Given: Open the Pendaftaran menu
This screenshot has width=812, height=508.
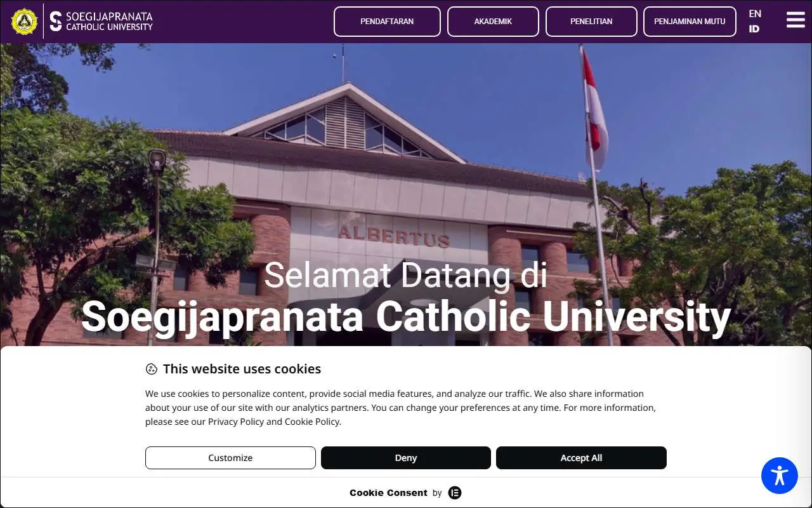Looking at the screenshot, I should (x=387, y=22).
